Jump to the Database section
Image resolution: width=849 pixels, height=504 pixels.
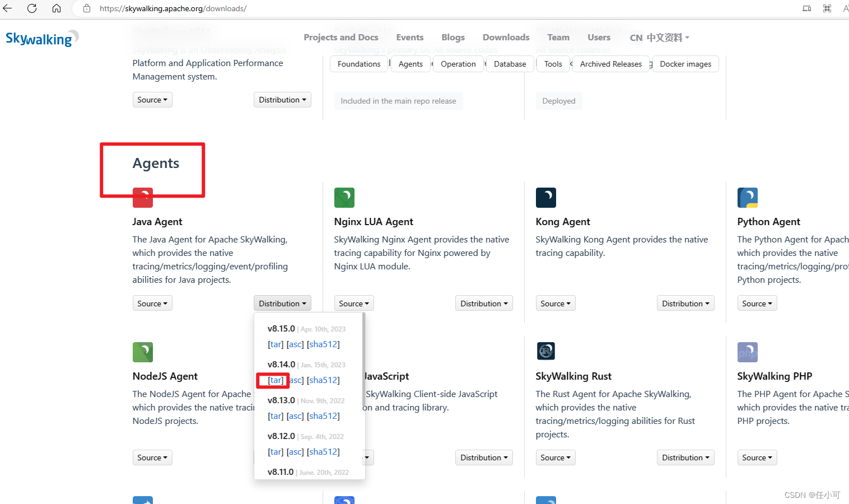point(510,64)
